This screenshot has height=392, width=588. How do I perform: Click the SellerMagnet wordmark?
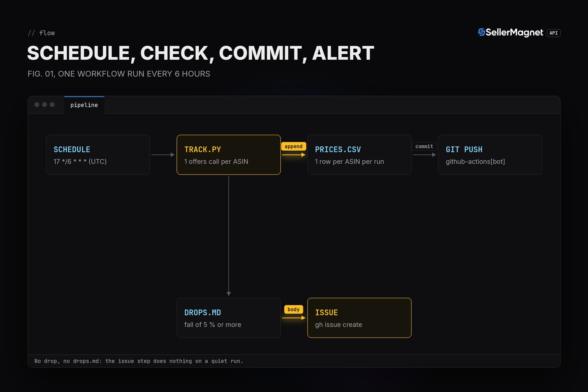point(514,33)
